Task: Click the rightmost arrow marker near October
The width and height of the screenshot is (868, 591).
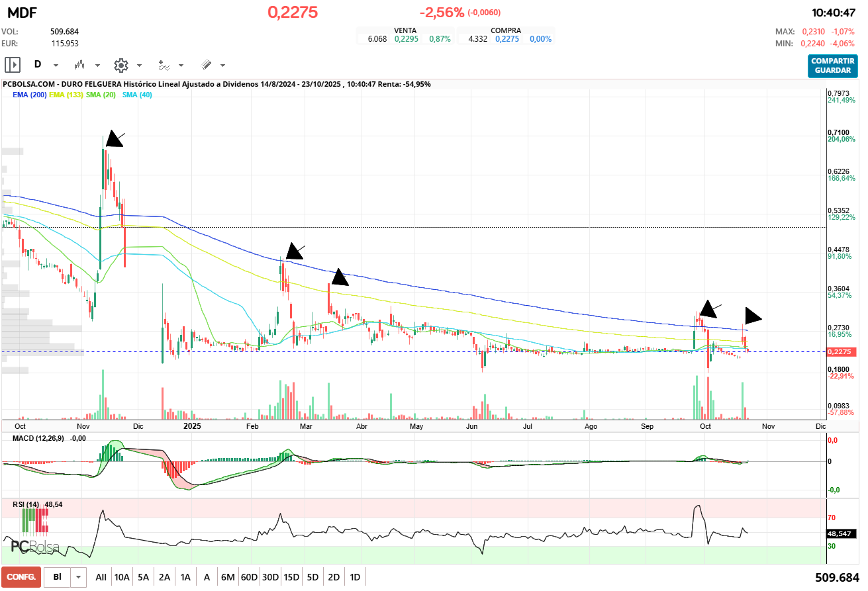Action: [x=752, y=316]
